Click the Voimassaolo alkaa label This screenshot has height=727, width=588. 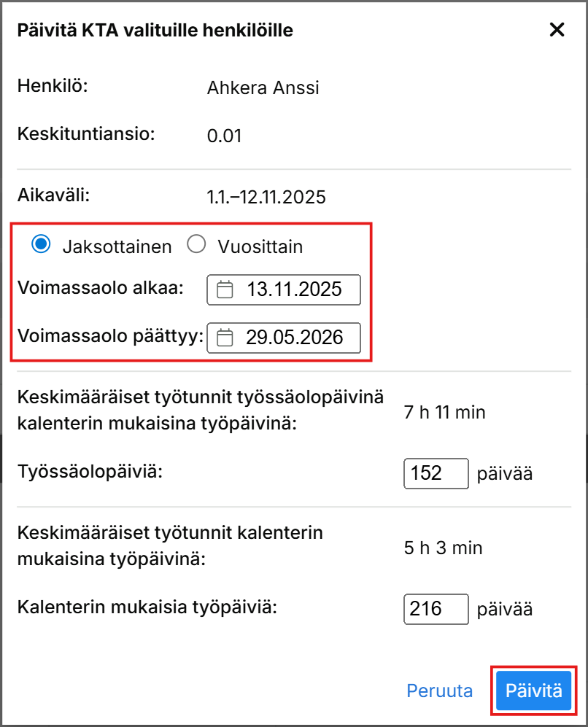tap(101, 288)
